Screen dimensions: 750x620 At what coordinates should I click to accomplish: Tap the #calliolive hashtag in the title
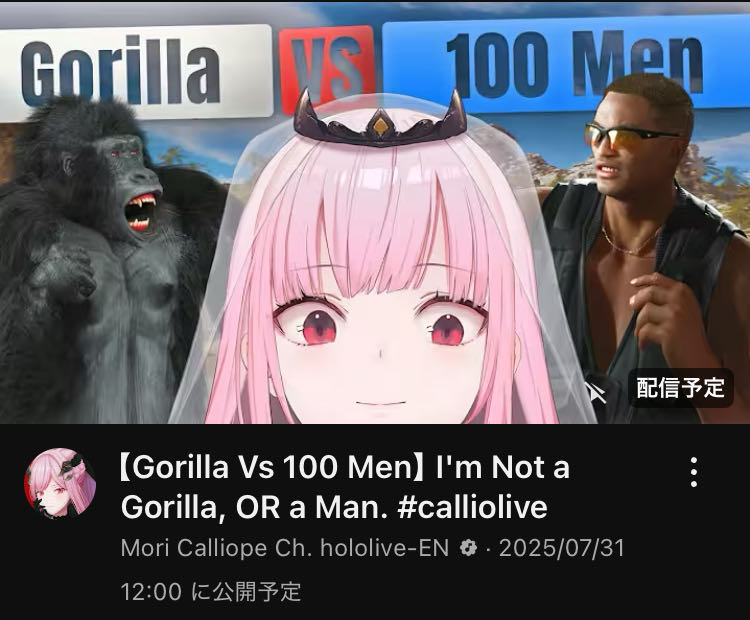(472, 507)
